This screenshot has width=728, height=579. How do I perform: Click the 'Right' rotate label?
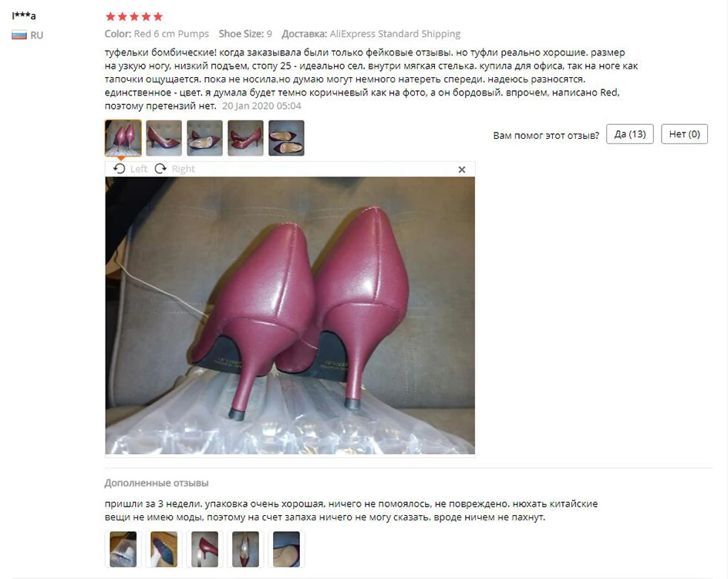coord(183,169)
